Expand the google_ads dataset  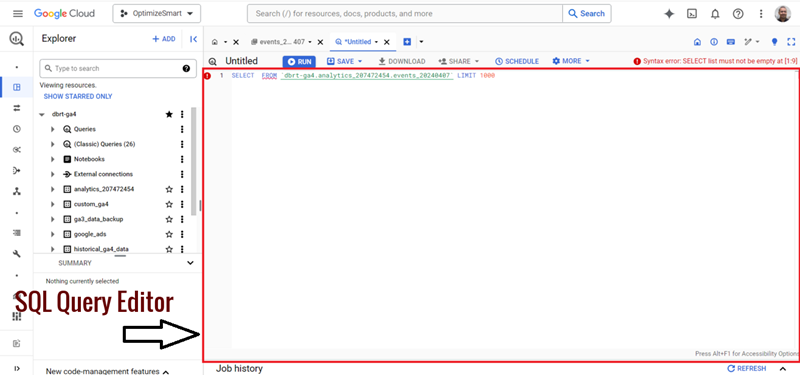point(53,234)
